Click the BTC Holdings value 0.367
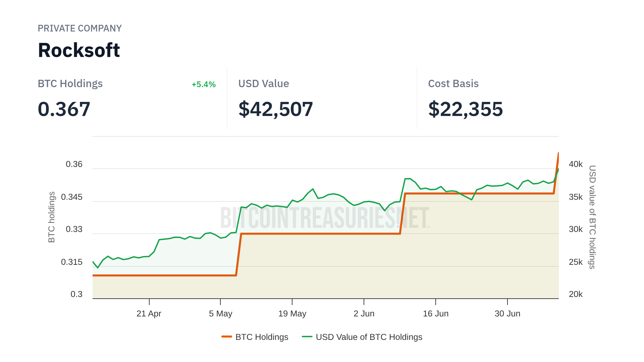 tap(64, 109)
